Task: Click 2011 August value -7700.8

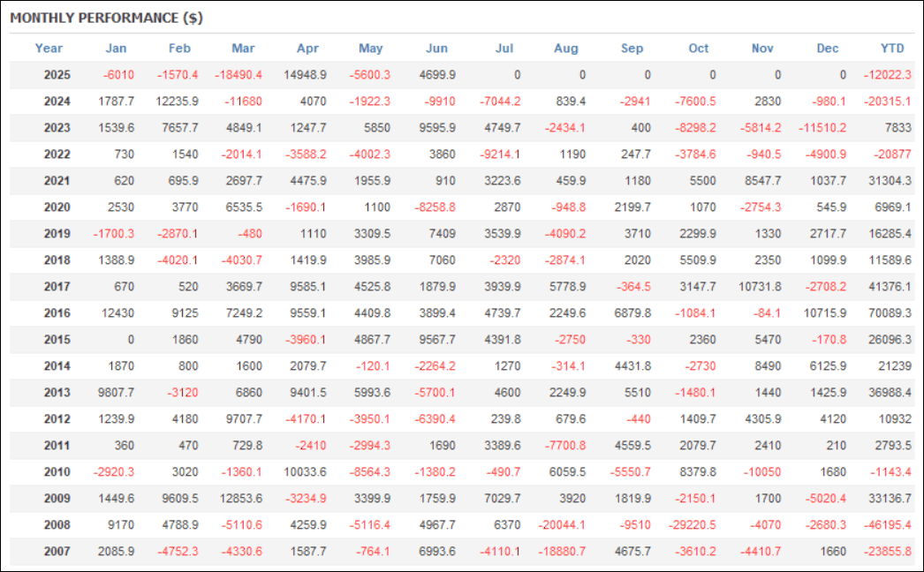Action: tap(564, 446)
